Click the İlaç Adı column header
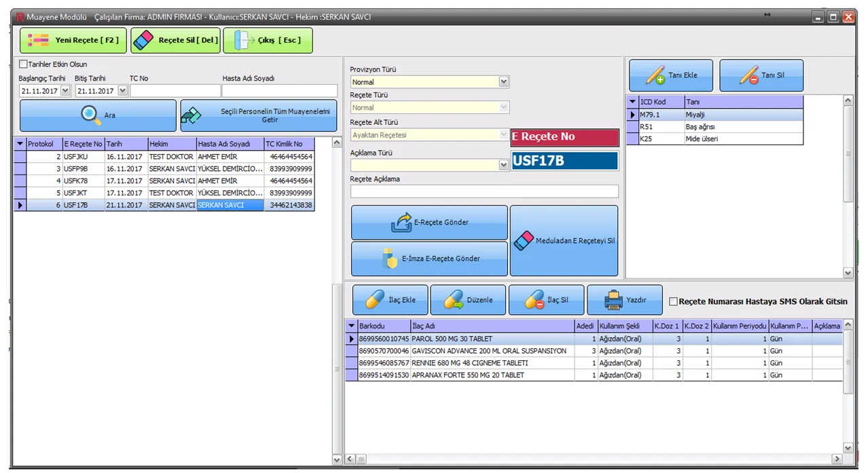Viewport: 868px width, 473px height. coord(492,326)
